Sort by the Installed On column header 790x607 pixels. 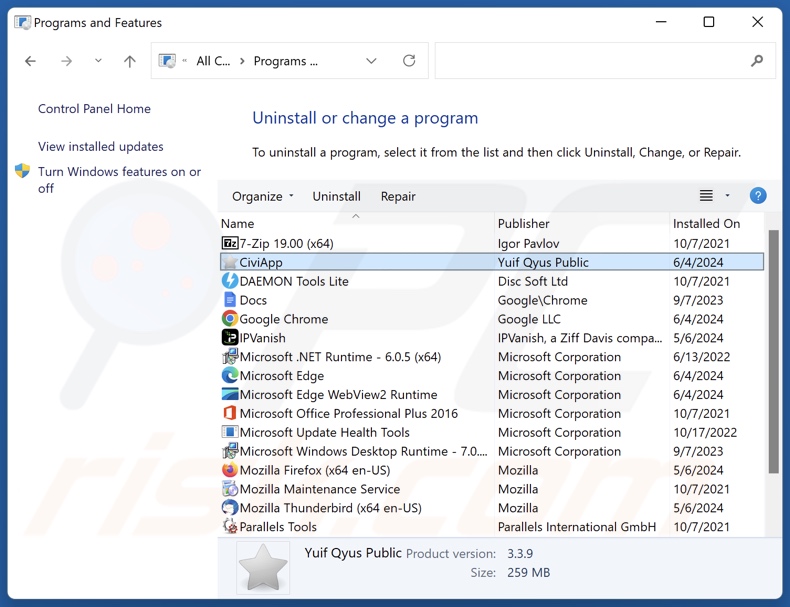[x=706, y=224]
